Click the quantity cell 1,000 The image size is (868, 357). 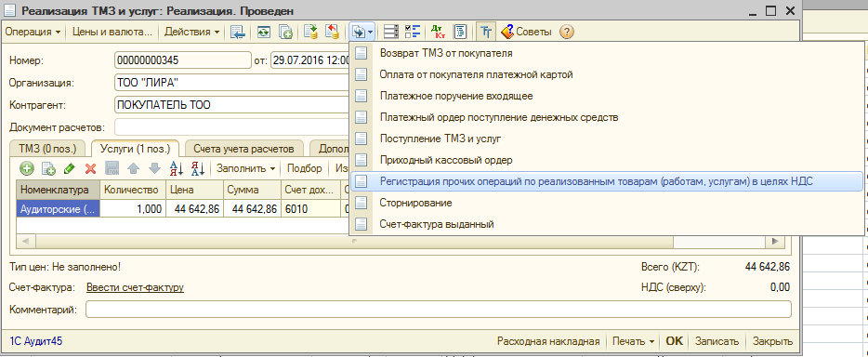click(x=133, y=208)
